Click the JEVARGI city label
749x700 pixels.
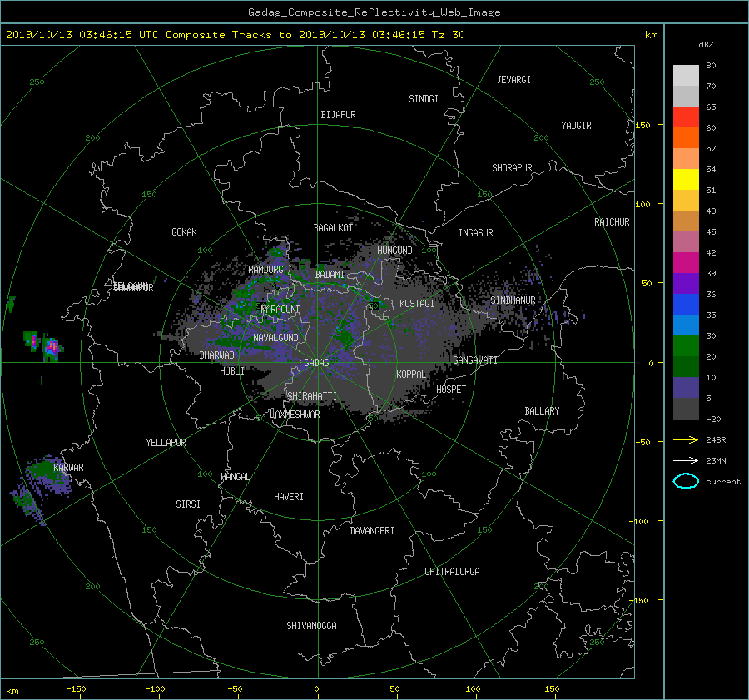(x=513, y=80)
